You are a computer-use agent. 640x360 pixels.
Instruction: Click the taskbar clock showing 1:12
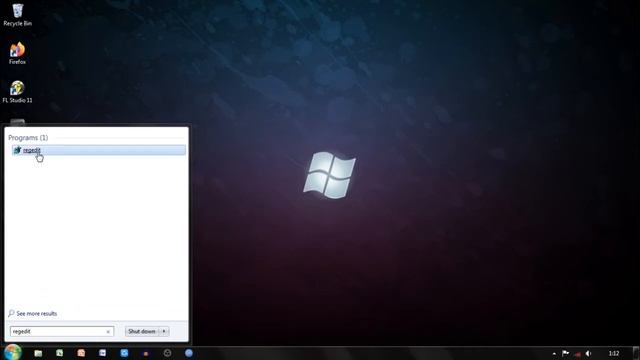tap(614, 353)
